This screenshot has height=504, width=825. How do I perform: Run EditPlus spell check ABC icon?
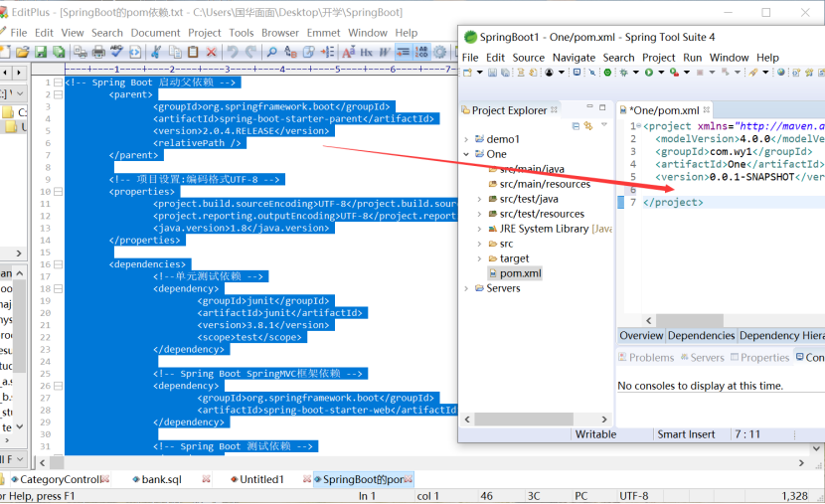(116, 51)
